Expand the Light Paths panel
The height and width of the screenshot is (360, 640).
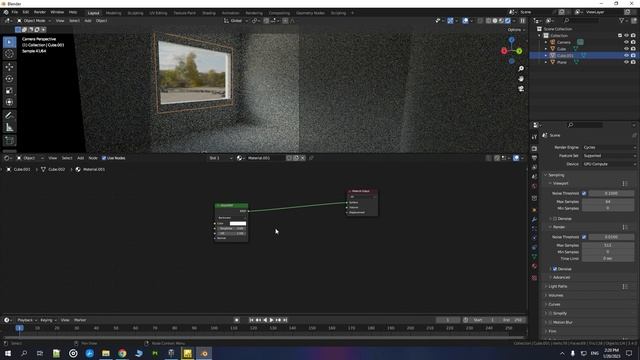click(558, 287)
